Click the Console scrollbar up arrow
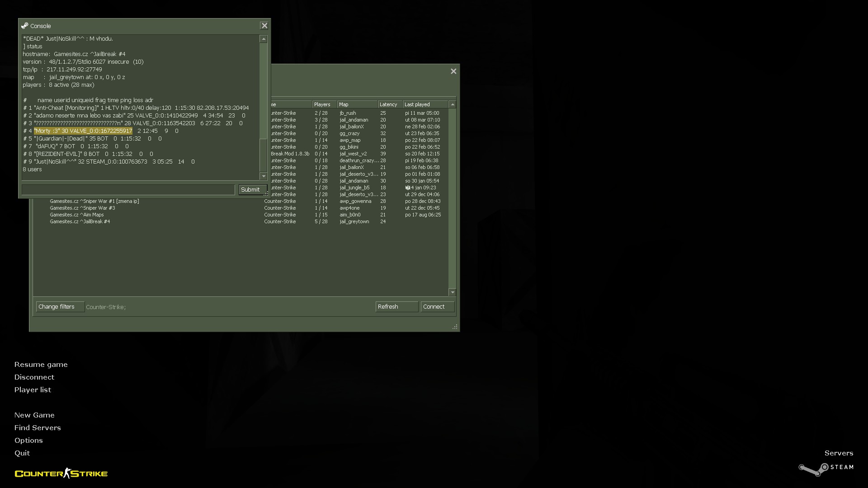 pos(264,39)
